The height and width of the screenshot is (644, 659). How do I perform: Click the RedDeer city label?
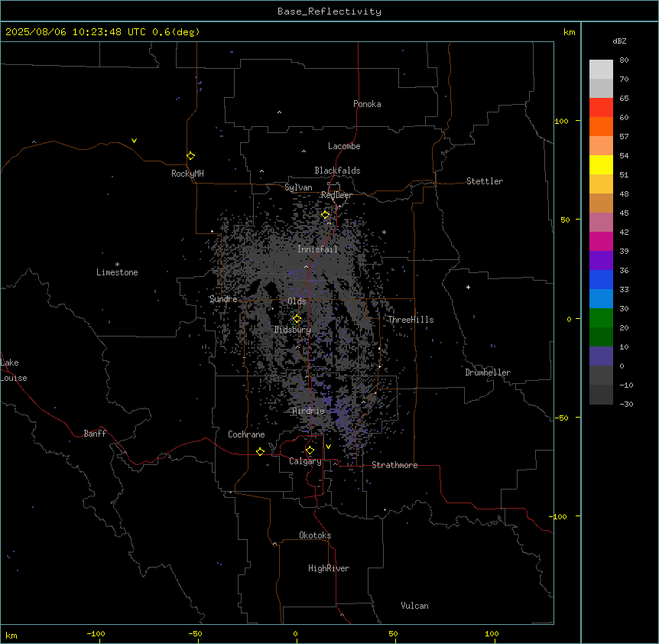point(336,195)
